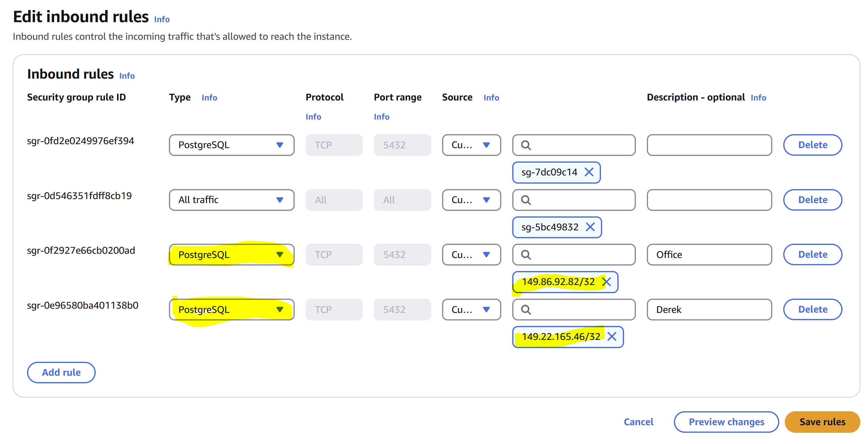Screen dimensions: 868x444
Task: Remove the sg-5bc49832 source tag
Action: (590, 227)
